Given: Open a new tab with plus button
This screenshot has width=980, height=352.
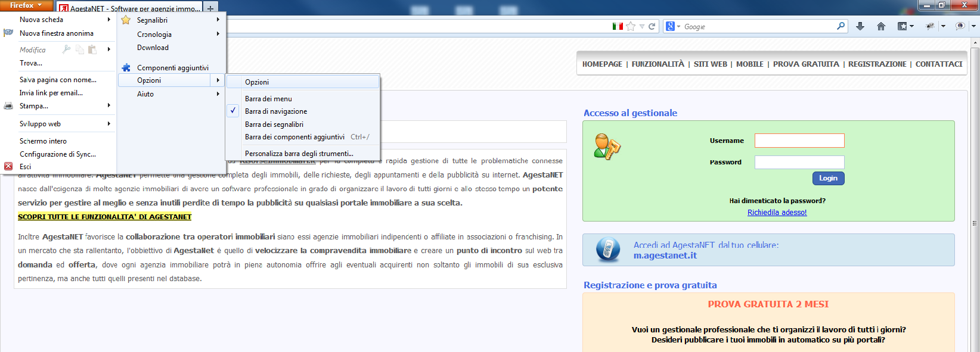Looking at the screenshot, I should pos(210,8).
